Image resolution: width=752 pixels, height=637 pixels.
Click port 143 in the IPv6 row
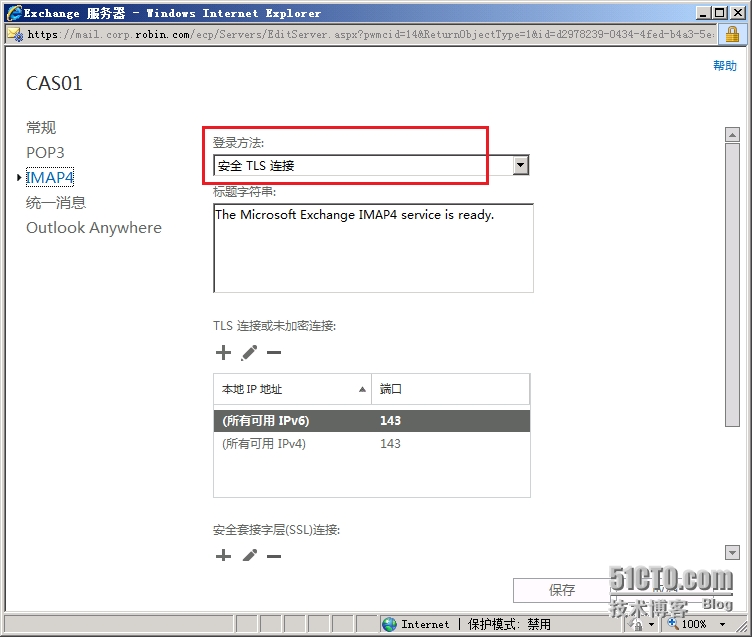point(390,421)
